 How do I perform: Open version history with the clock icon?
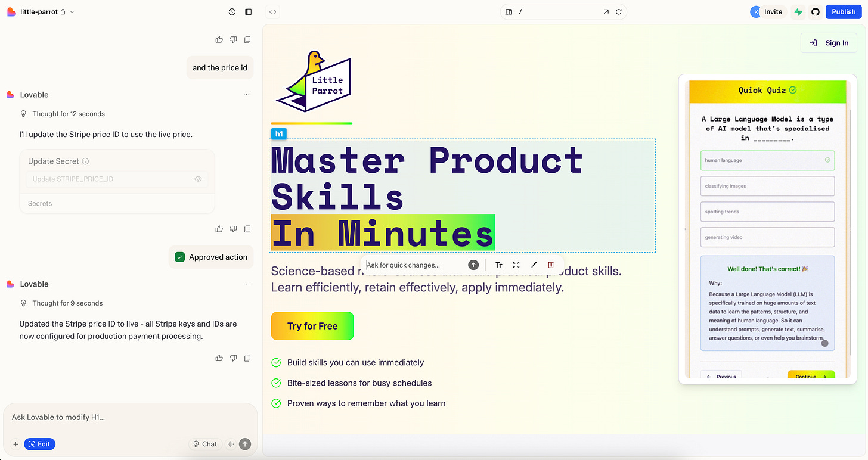pyautogui.click(x=232, y=11)
